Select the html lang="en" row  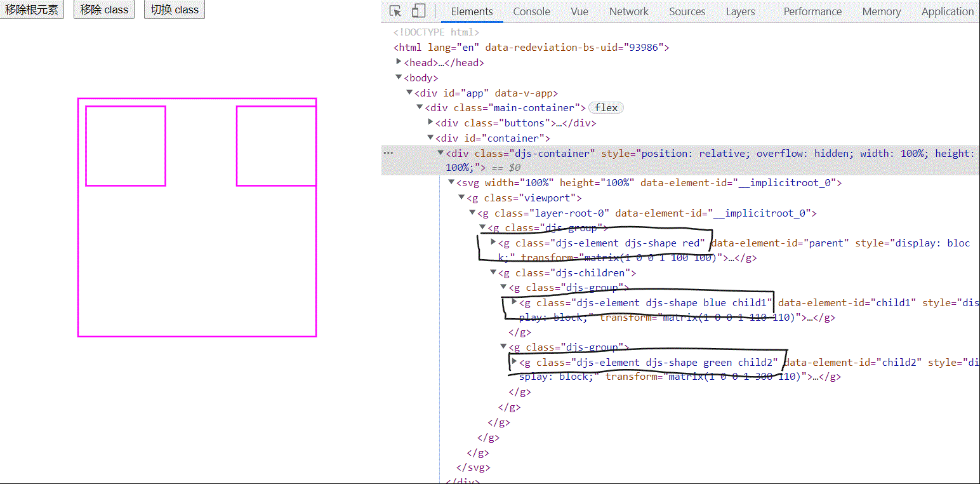coord(531,47)
